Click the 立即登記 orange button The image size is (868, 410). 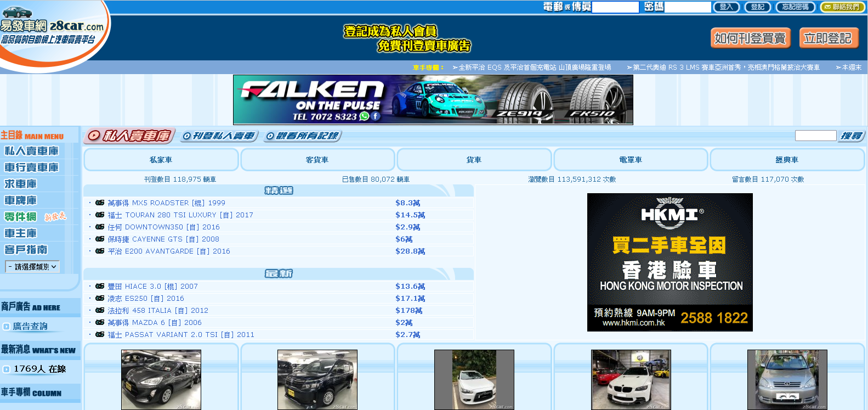(828, 38)
